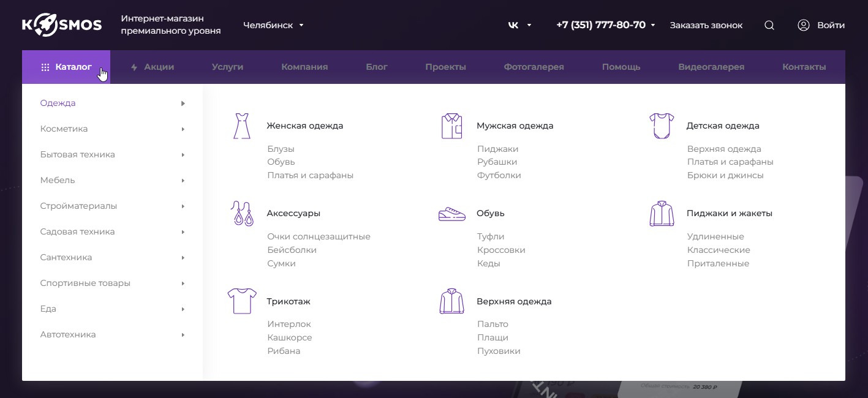The height and width of the screenshot is (398, 868).
Task: Click the baby bodysuit icon for Детская одежда
Action: (x=662, y=126)
